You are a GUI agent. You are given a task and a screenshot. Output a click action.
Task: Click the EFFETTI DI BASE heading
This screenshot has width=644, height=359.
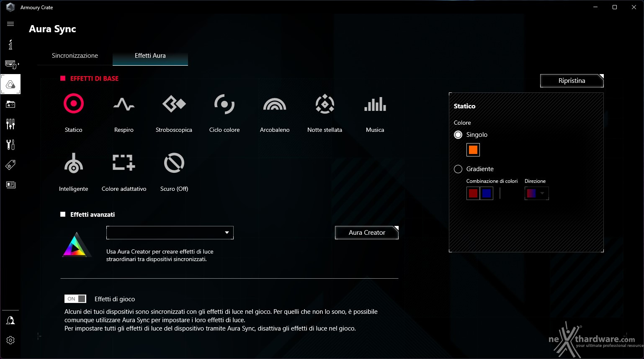(x=94, y=79)
